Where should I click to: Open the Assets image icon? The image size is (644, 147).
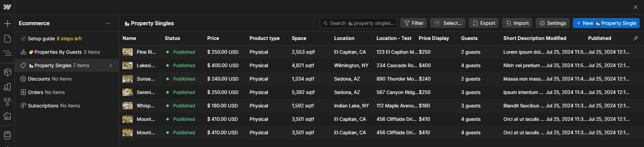tap(7, 116)
